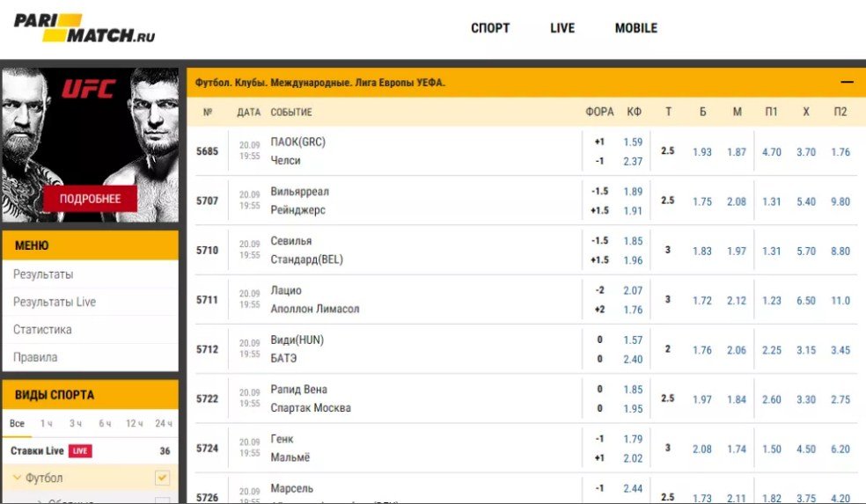Open the UFC promo banner

tap(91, 144)
